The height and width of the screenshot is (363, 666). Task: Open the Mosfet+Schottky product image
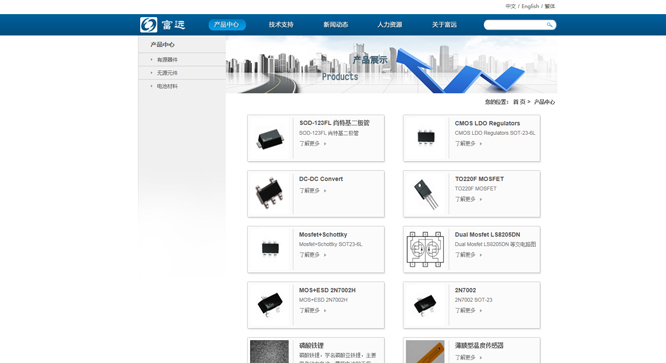tap(270, 250)
